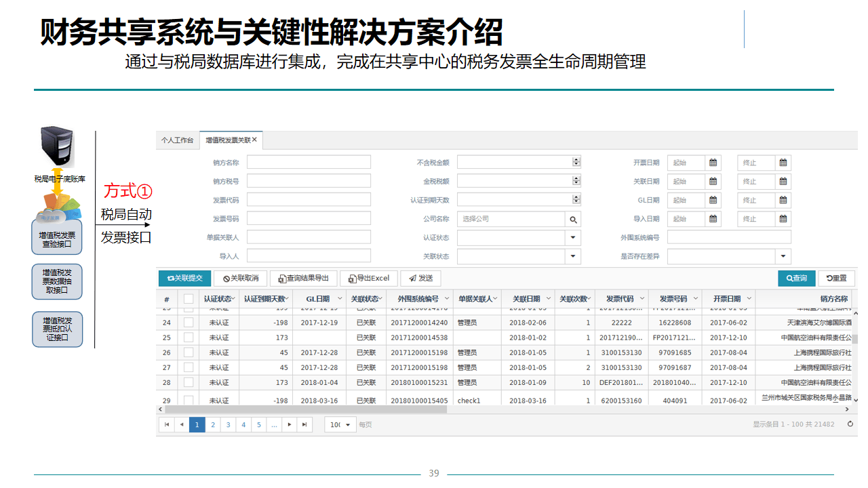Go to results page 3

(x=228, y=424)
